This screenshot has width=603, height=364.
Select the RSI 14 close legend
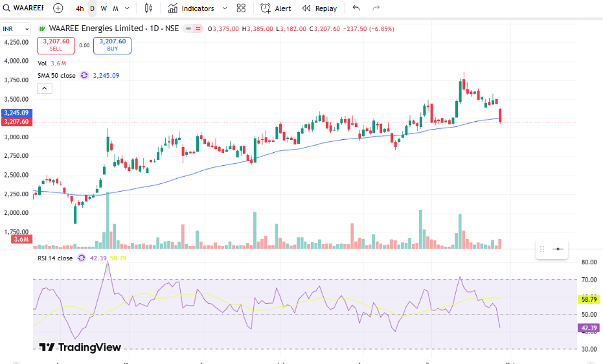pos(55,258)
